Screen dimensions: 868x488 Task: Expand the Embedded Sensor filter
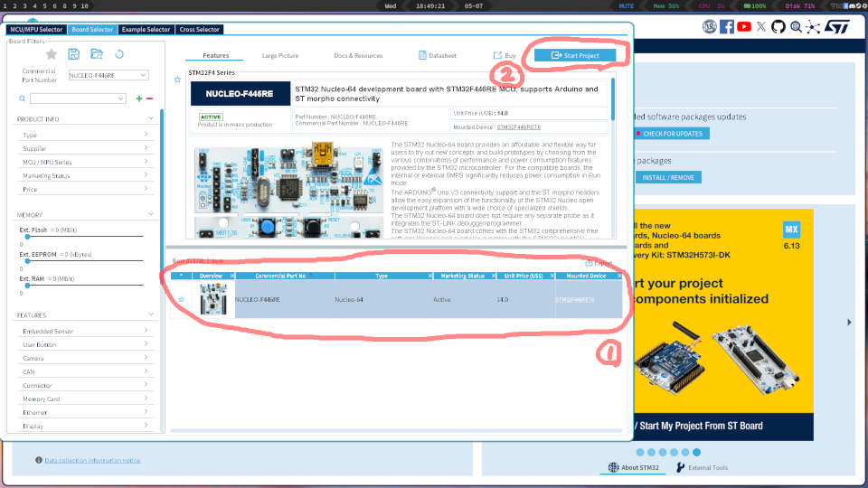pos(146,331)
